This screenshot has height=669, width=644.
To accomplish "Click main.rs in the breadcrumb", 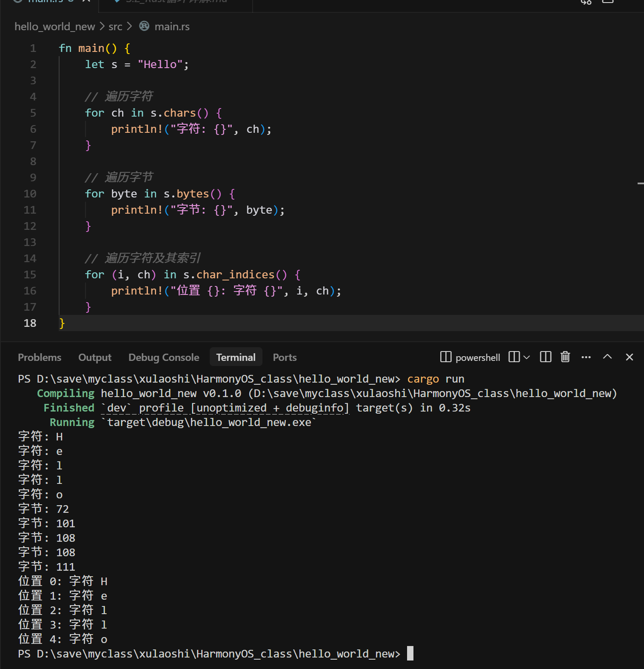I will tap(172, 26).
